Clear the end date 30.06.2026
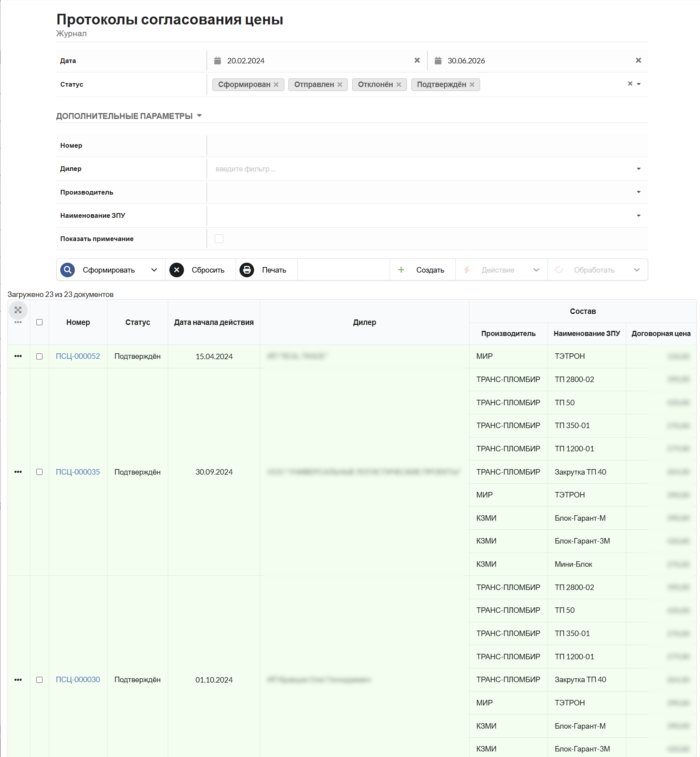 (639, 60)
